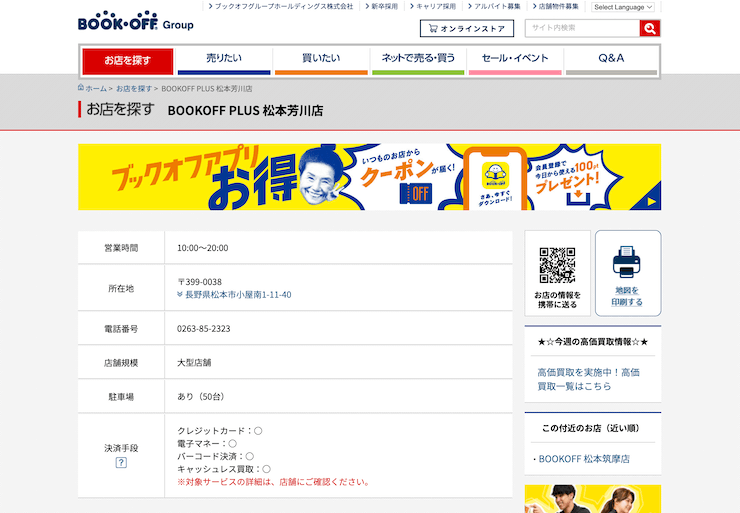Click the 電子マネー：〇 line
The image size is (740, 513).
(x=207, y=443)
